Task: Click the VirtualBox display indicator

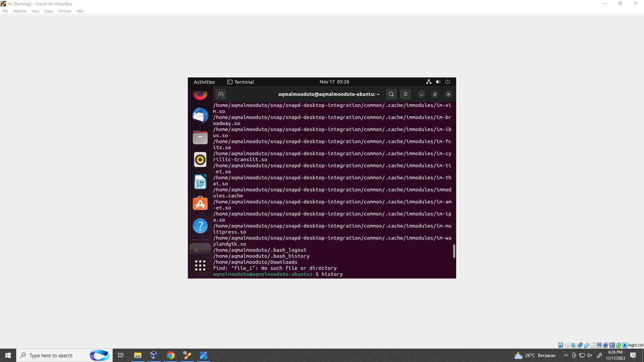Action: tap(599, 345)
